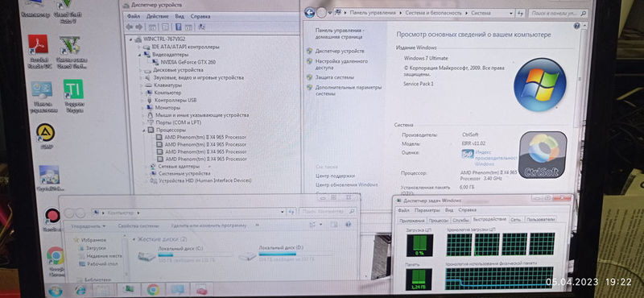Launch Google Chrome from the taskbar
This screenshot has height=298, width=644.
tap(153, 290)
